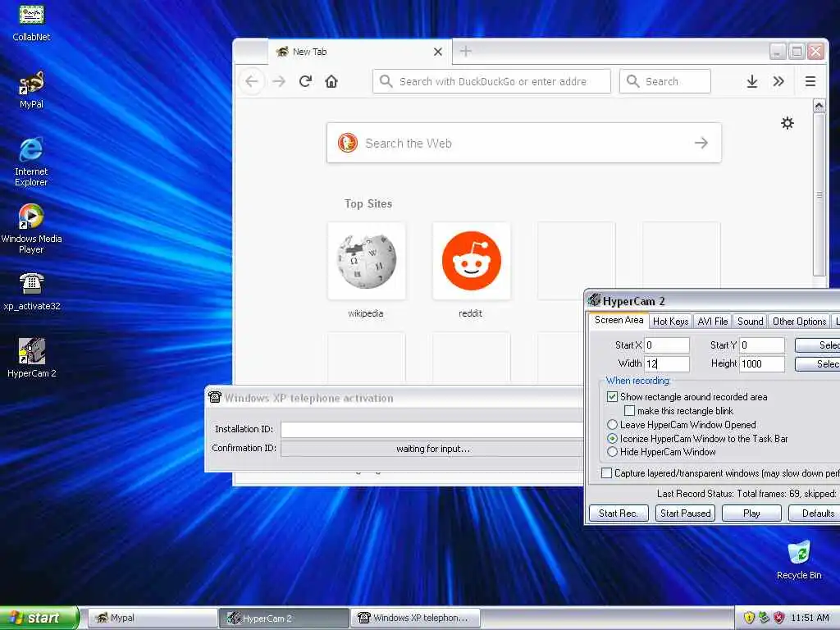Click the toolbar Search field
This screenshot has width=840, height=630.
[x=664, y=81]
